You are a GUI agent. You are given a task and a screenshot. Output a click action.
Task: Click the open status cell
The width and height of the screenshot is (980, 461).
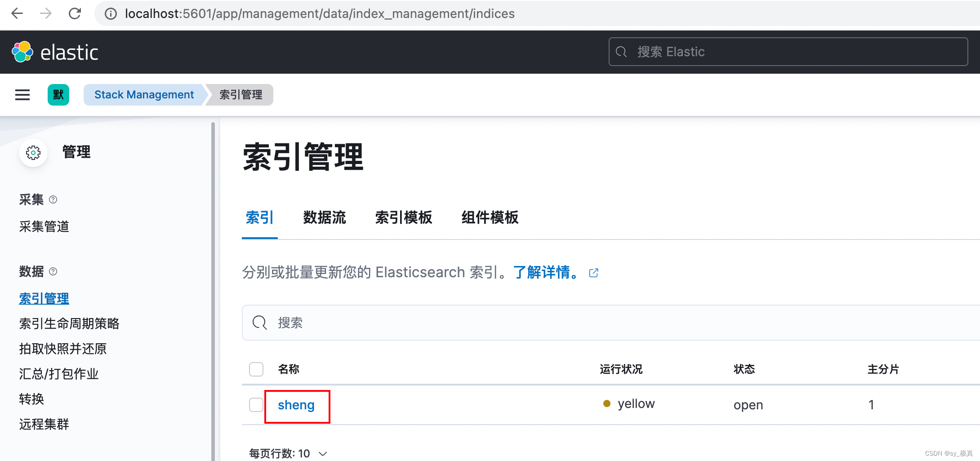tap(748, 405)
